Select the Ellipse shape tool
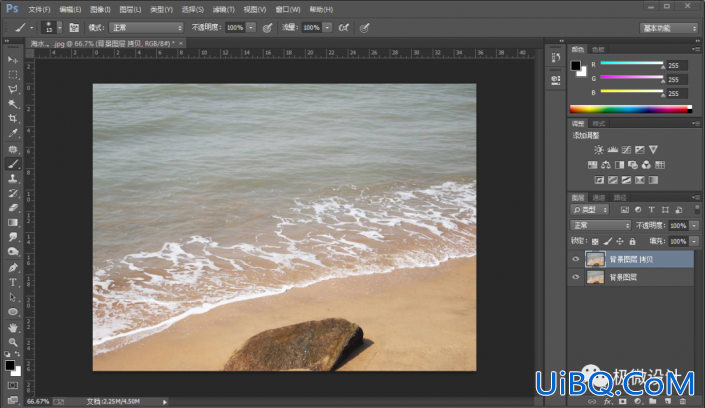Image resolution: width=705 pixels, height=408 pixels. pos(13,312)
